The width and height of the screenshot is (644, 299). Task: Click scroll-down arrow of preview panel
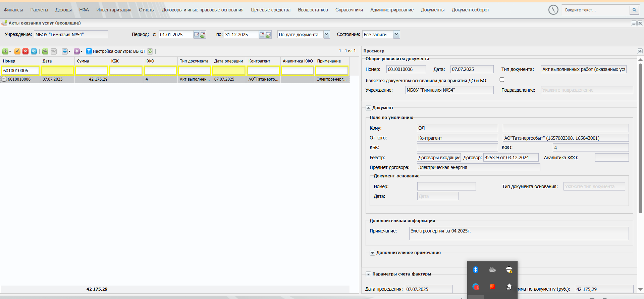(x=640, y=289)
